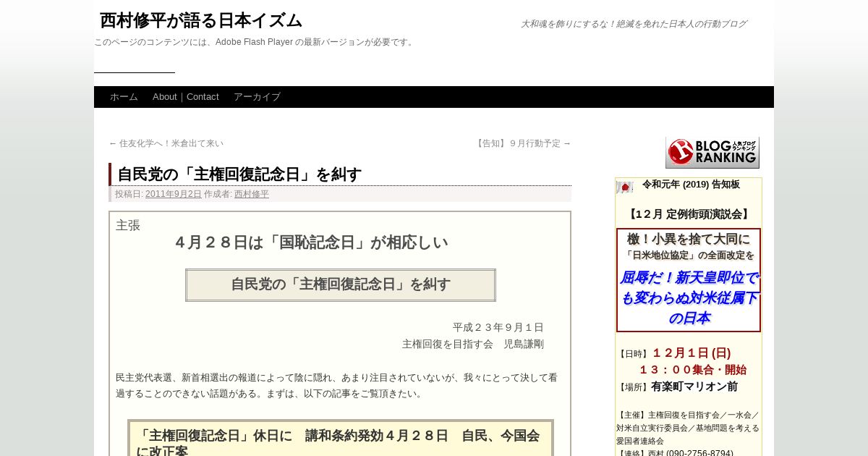
Task: Click the Adobe Flash Player notice text
Action: pyautogui.click(x=255, y=42)
